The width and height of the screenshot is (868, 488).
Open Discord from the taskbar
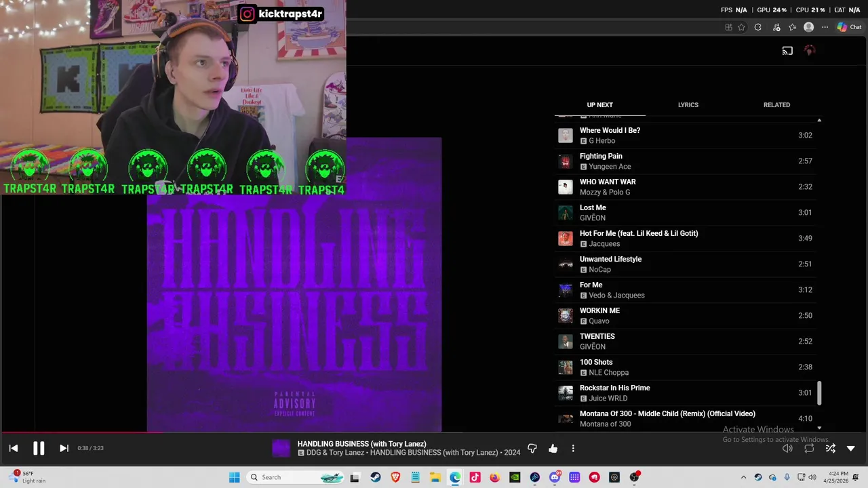555,477
